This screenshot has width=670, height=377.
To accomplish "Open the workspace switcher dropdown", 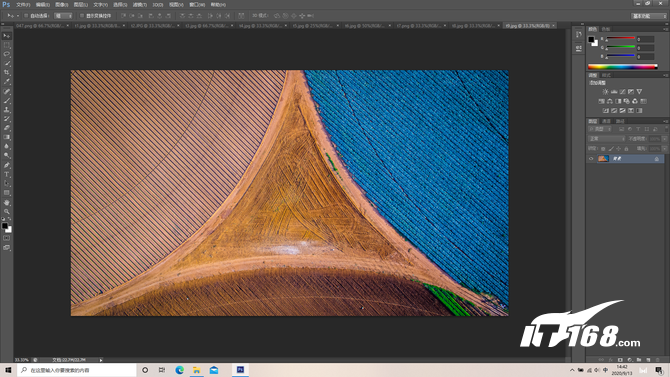I will tap(649, 16).
